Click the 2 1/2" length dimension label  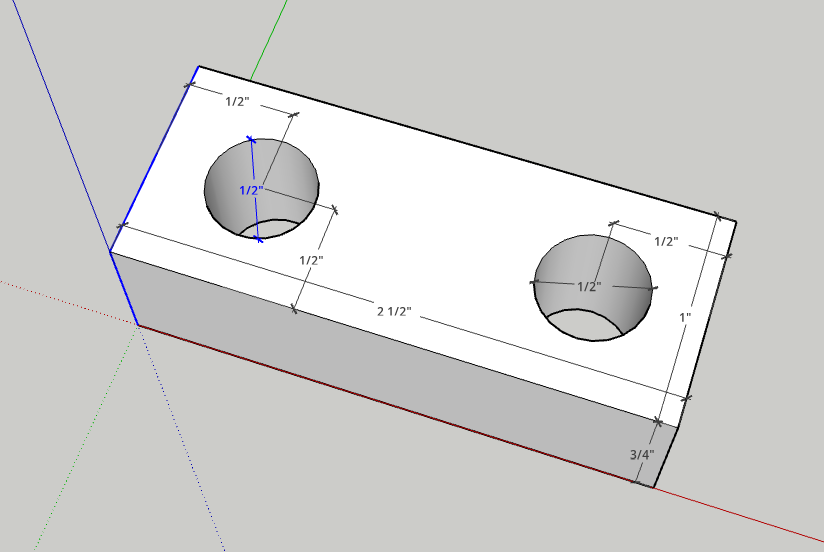pos(395,312)
